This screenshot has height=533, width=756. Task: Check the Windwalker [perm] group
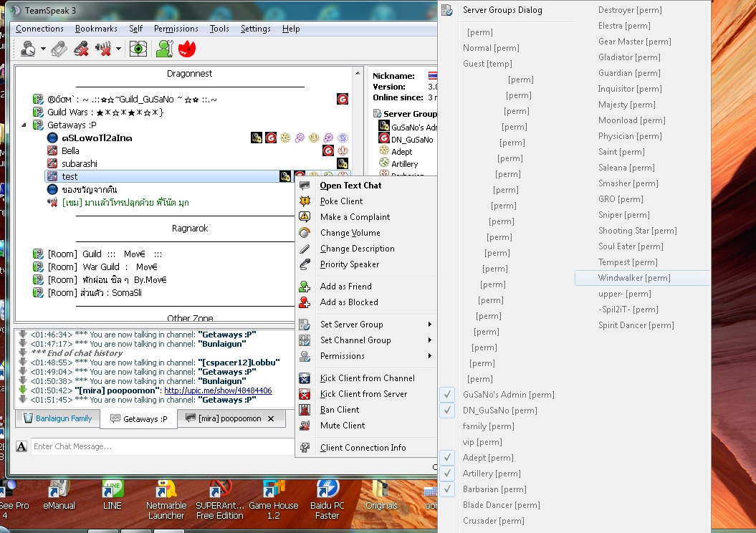click(x=642, y=278)
